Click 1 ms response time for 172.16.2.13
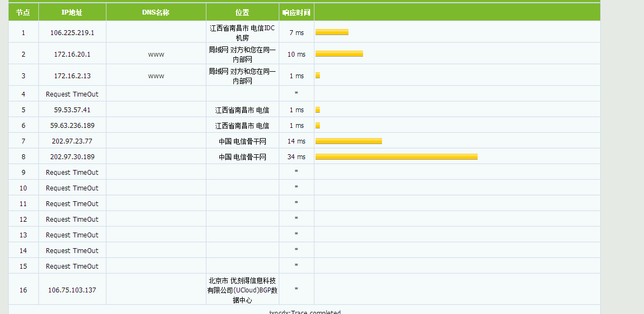 coord(297,76)
